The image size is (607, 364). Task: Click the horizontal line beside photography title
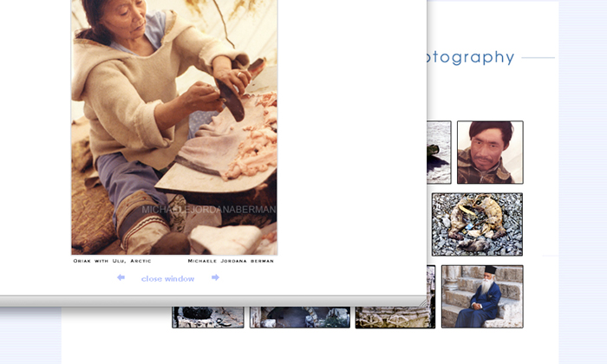[538, 58]
